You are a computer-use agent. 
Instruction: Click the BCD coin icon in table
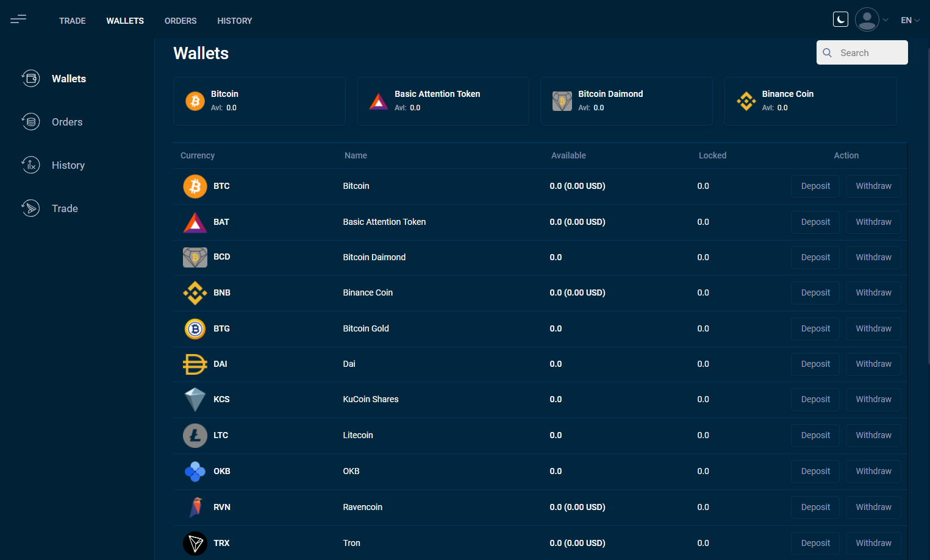click(x=195, y=257)
